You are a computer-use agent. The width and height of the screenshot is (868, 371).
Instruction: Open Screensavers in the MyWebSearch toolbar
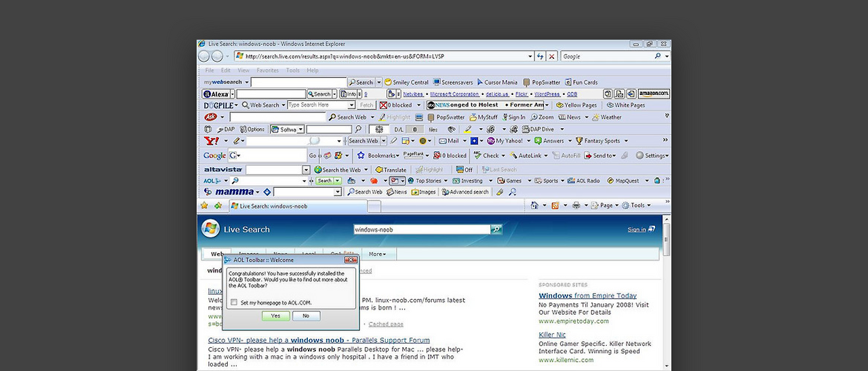pos(453,82)
